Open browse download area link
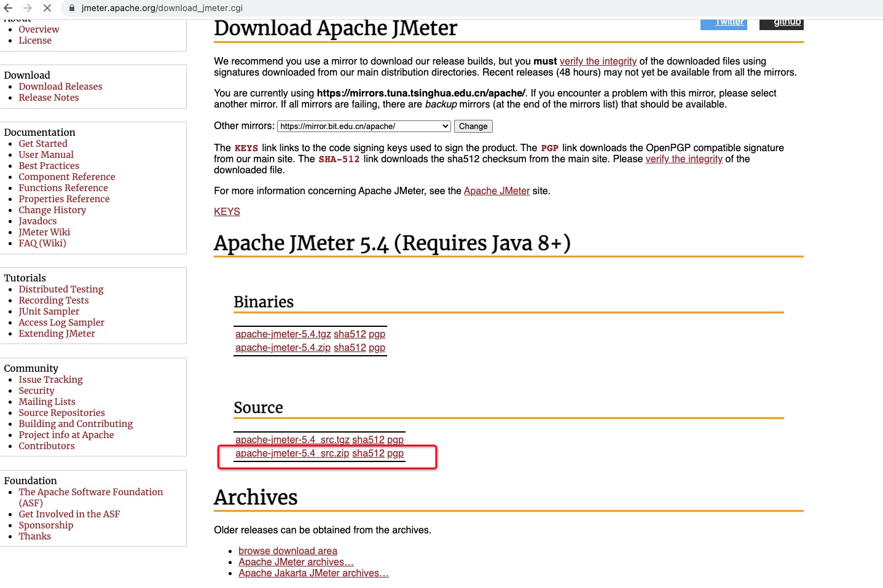The image size is (883, 588). click(288, 551)
